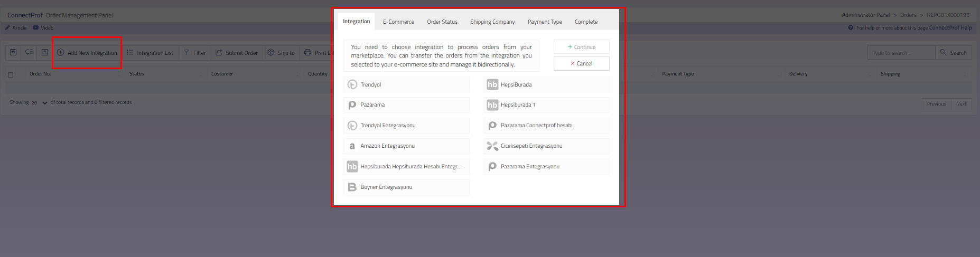980x257 pixels.
Task: Select the Trendyol integration option
Action: [406, 84]
